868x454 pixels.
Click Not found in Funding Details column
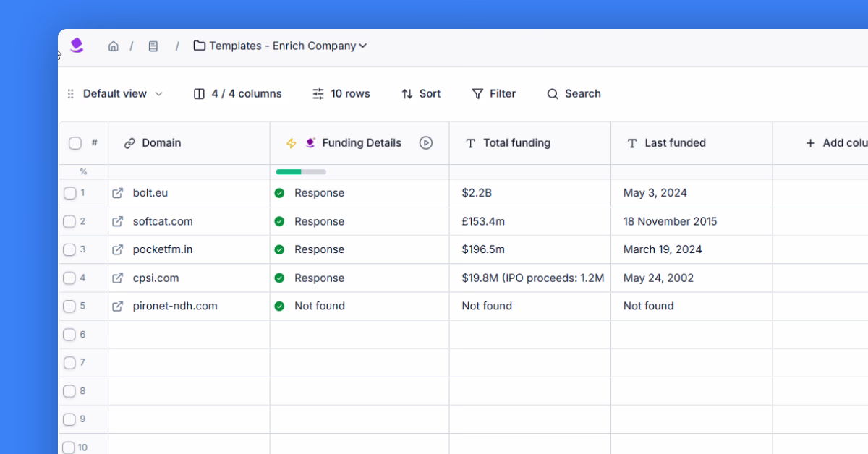[x=320, y=306]
